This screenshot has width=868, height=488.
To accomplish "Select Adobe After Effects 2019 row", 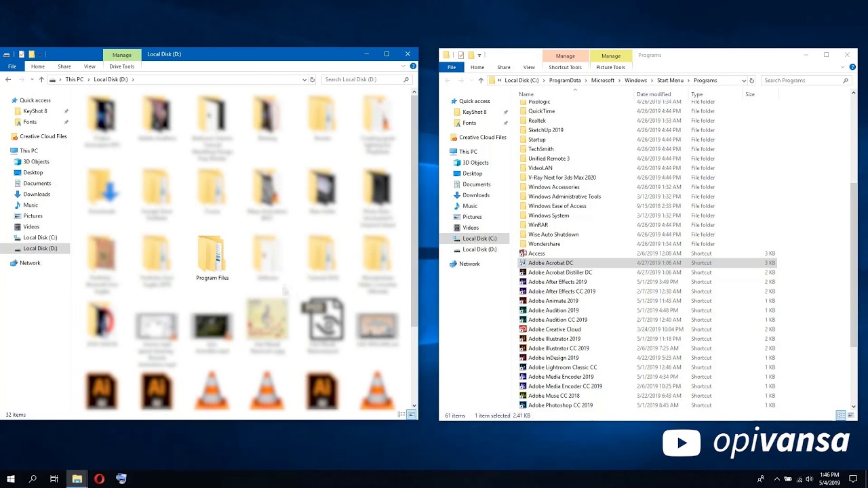I will (647, 282).
